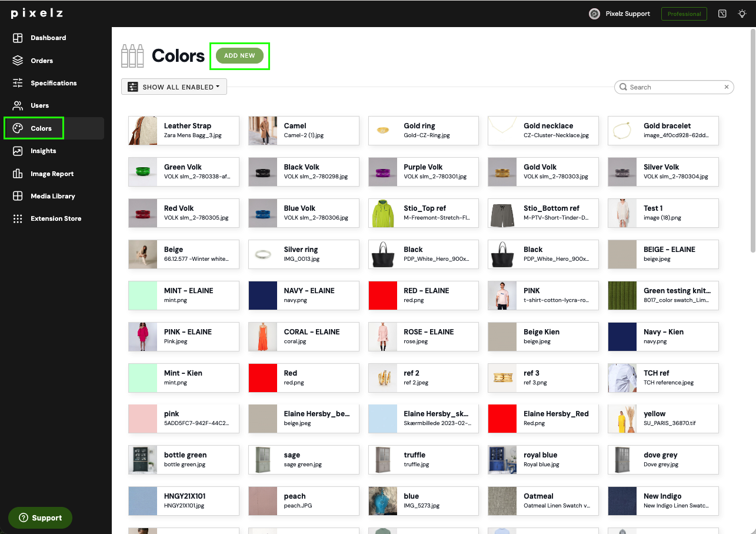Clear search using the X icon
Viewport: 756px width, 534px height.
(727, 87)
